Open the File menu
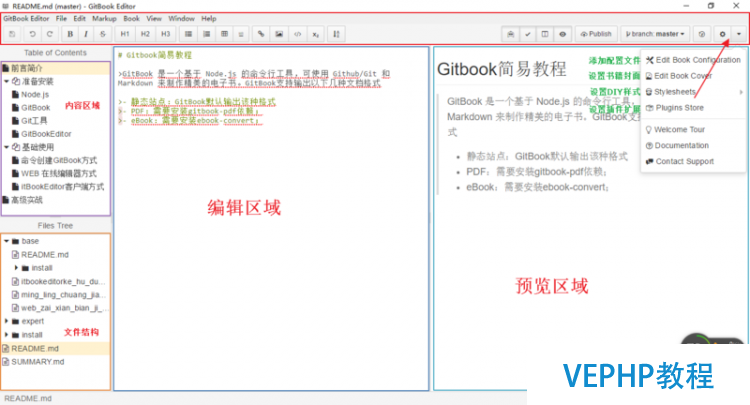Viewport: 750px width, 405px height. coord(61,19)
